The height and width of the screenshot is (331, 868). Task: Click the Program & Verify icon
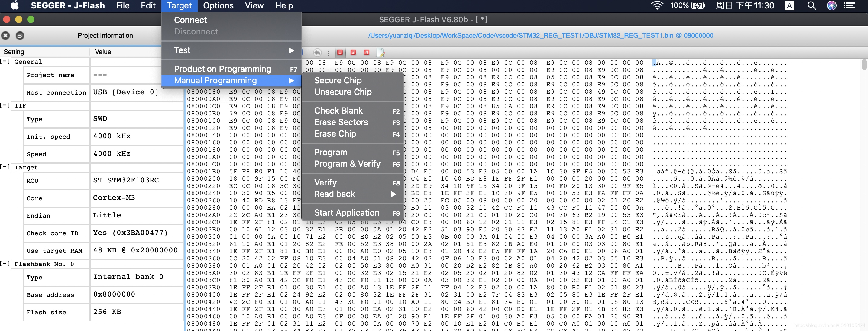tap(347, 164)
